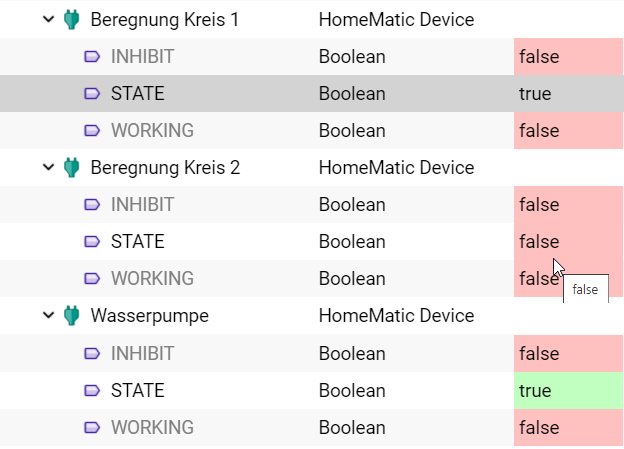The image size is (624, 449).
Task: Collapse the Beregnung Kreis 1 device node
Action: 48,19
